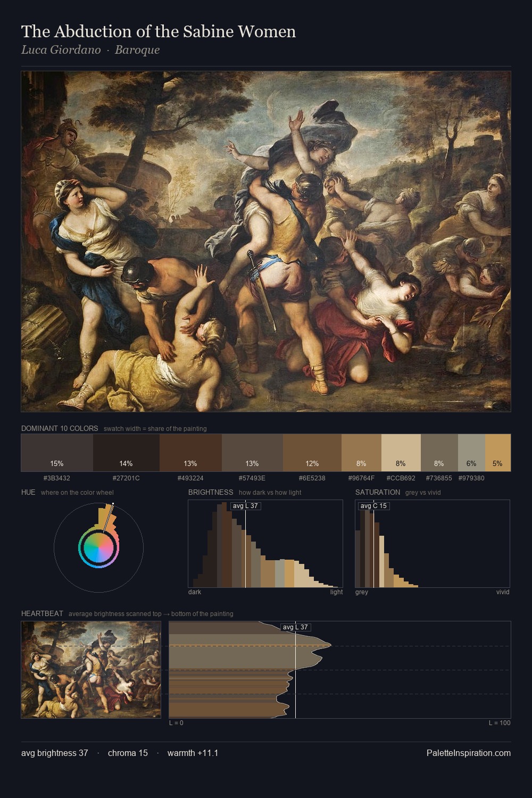Click the title The Abduction of the Sabine Women
Screen dimensions: 532x798
pyautogui.click(x=159, y=31)
